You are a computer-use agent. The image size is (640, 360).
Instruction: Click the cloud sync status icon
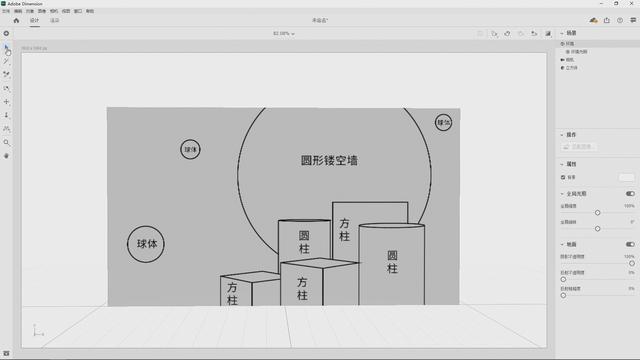click(x=593, y=20)
